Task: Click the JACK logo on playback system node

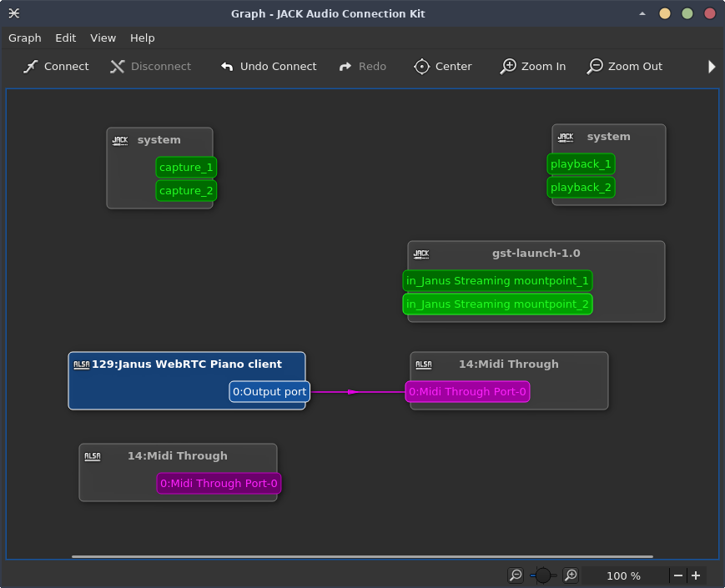Action: pos(566,138)
